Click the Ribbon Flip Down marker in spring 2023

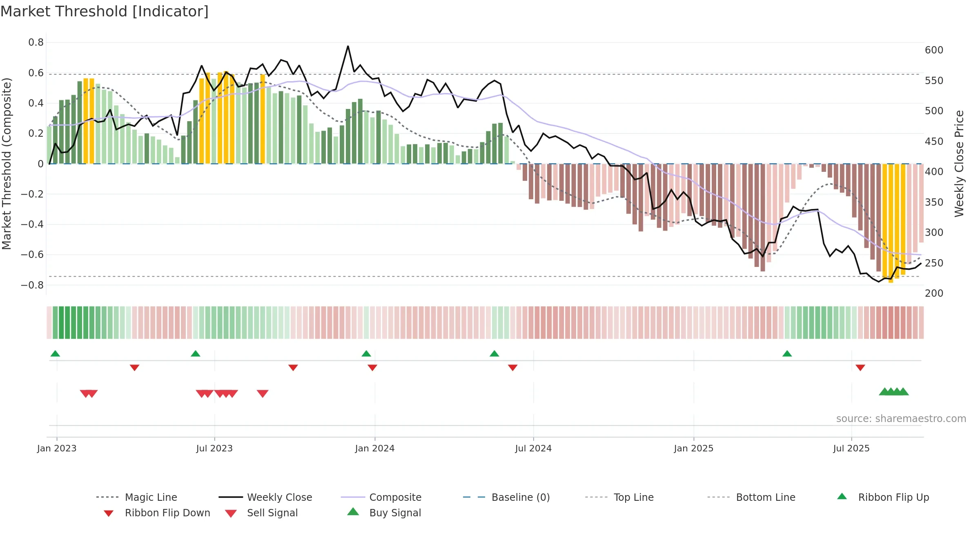[135, 368]
